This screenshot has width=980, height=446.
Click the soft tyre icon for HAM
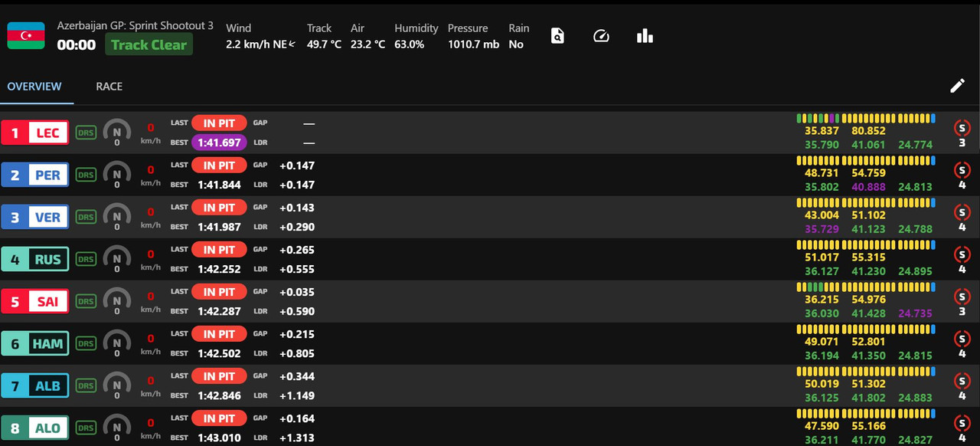pos(962,339)
